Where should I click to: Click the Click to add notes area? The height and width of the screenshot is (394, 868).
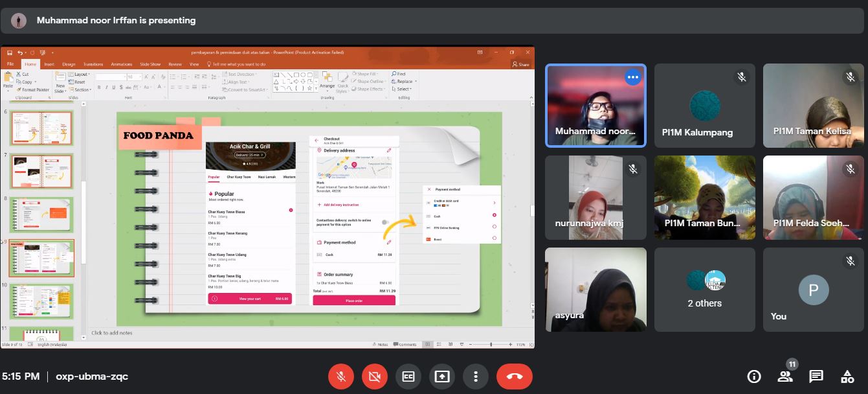tap(112, 333)
